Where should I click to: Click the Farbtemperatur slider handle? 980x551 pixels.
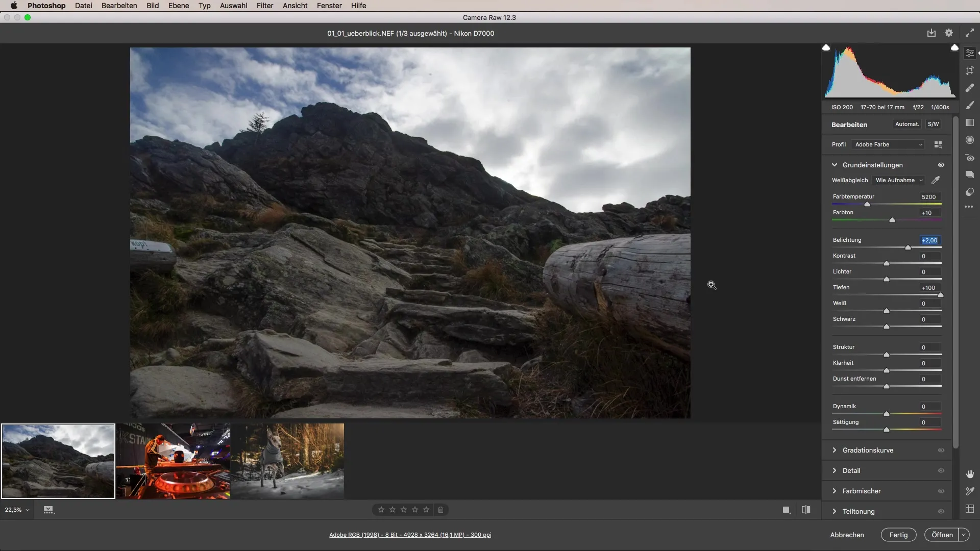(x=867, y=204)
